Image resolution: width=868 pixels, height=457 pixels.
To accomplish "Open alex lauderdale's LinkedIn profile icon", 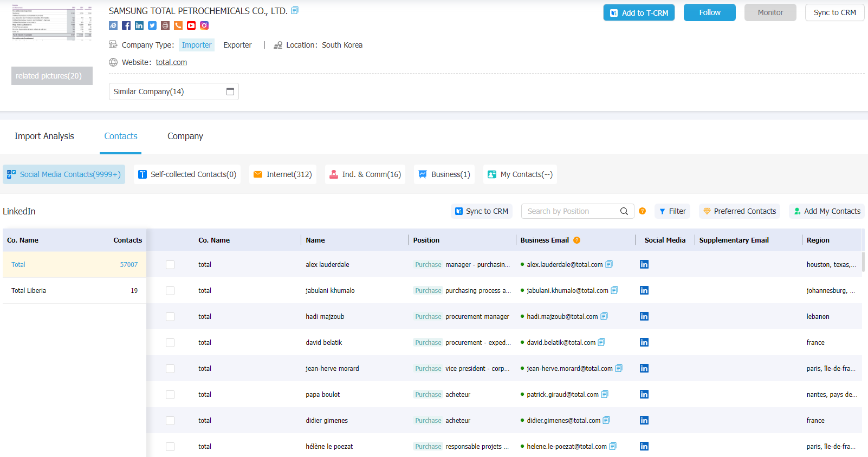I will click(x=644, y=264).
